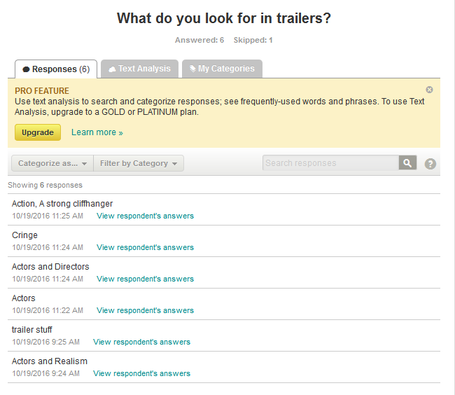Open the Filter by Category dropdown
Viewport: 455px width, 395px height.
138,163
